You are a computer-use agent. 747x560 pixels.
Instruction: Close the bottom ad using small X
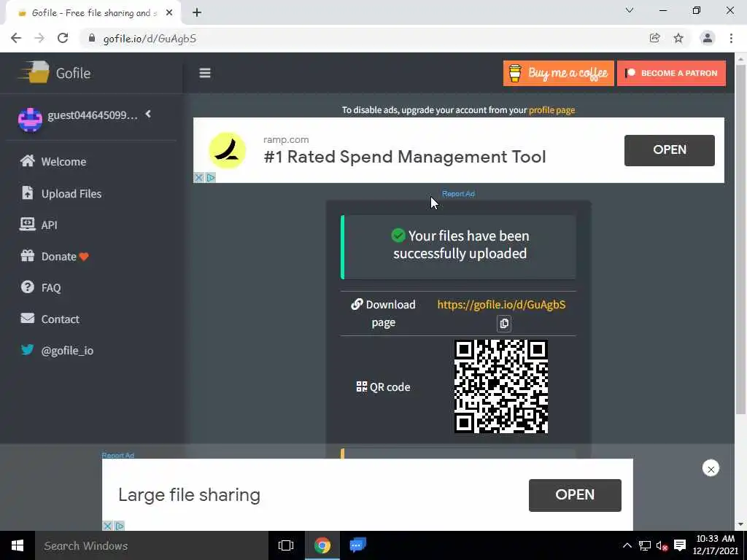(x=107, y=526)
